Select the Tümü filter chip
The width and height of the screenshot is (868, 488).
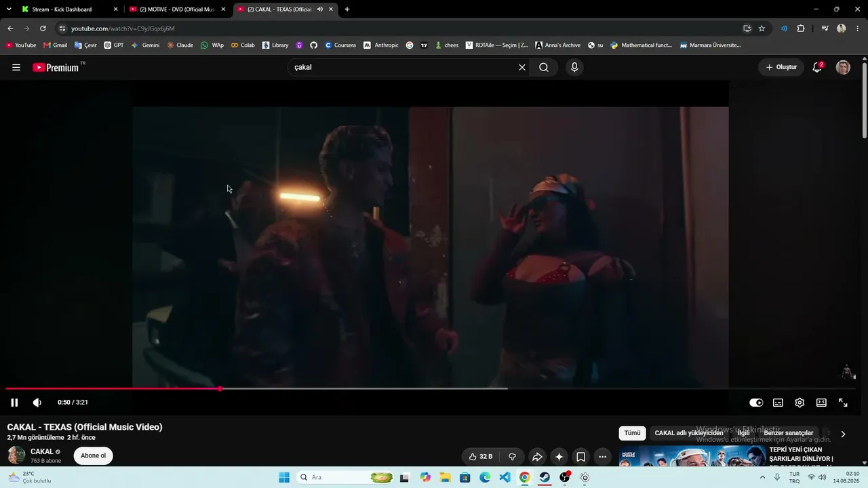(632, 433)
